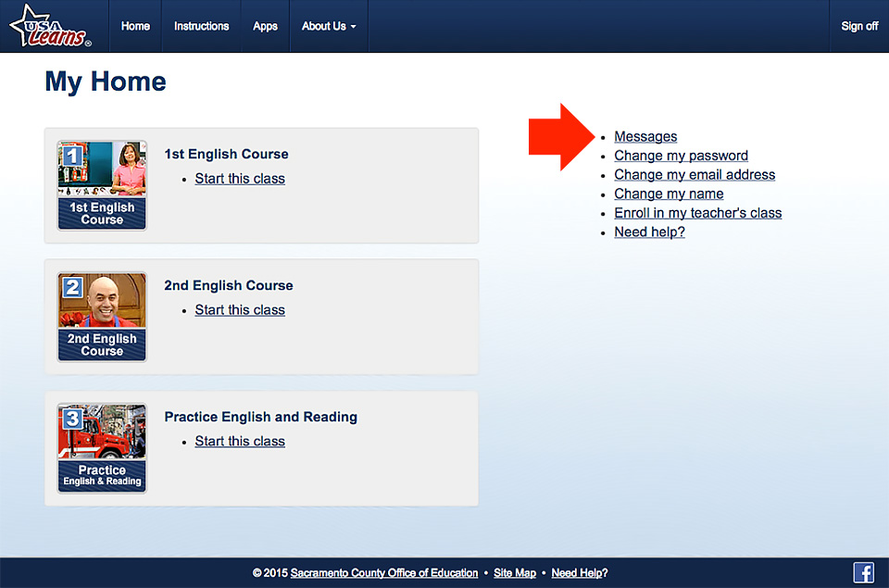
Task: Start the Practice English and Reading class
Action: tap(240, 442)
